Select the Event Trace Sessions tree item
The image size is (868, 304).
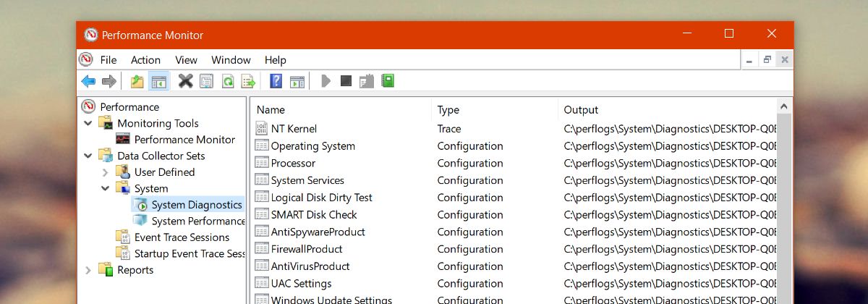(182, 237)
